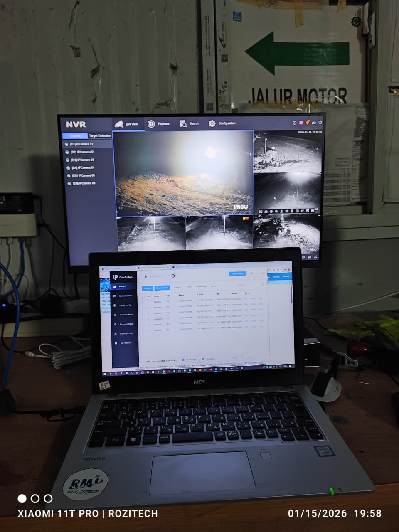Image resolution: width=399 pixels, height=532 pixels.
Task: Click the refresh icon in Configtool
Action: click(173, 276)
